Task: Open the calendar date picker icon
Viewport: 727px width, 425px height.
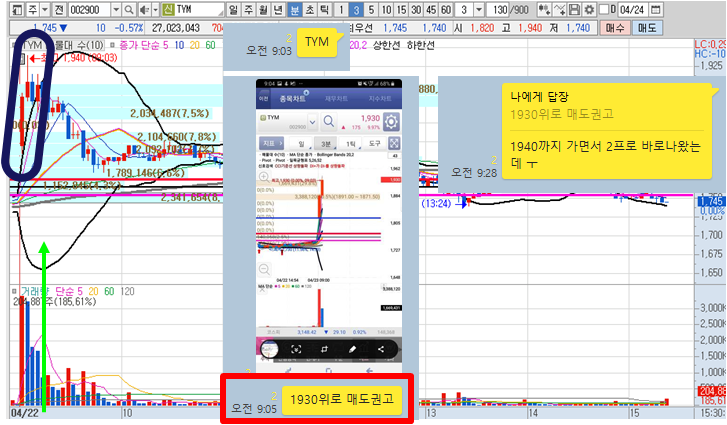Action: pyautogui.click(x=656, y=9)
